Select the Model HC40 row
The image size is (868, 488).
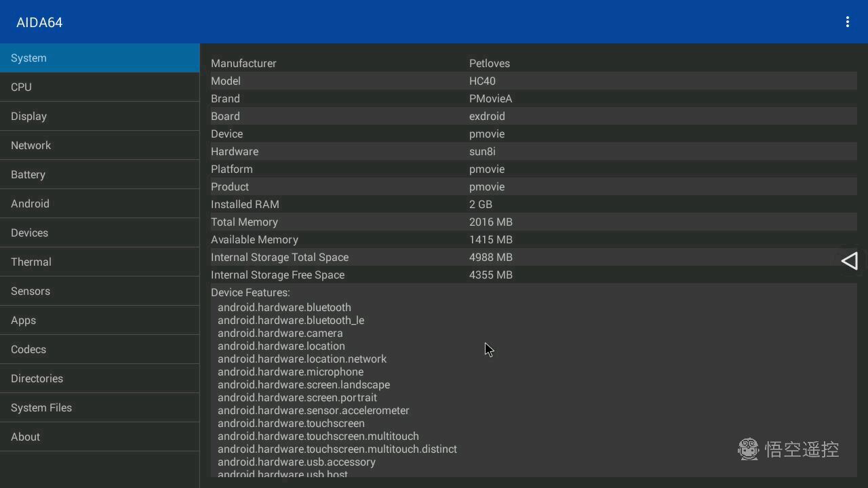pos(533,81)
